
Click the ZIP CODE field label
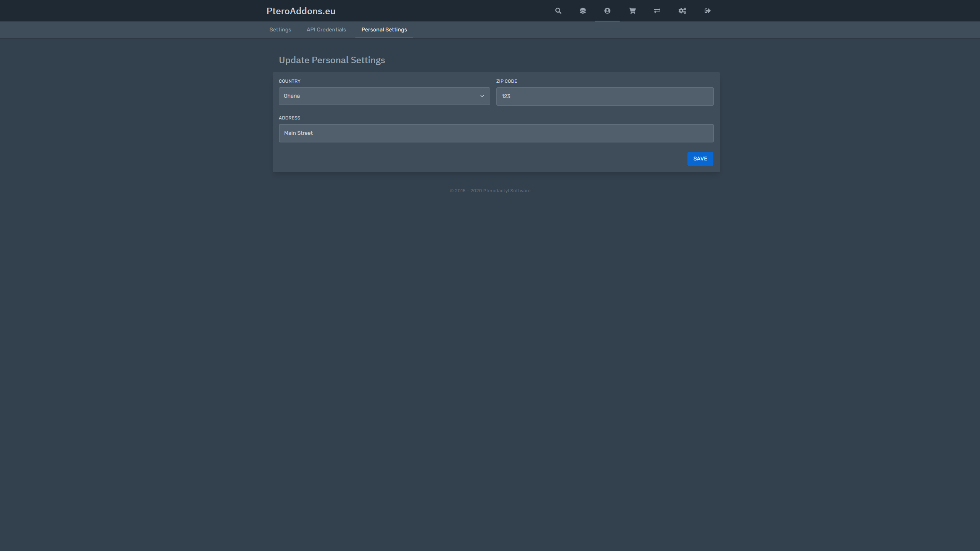coord(506,81)
